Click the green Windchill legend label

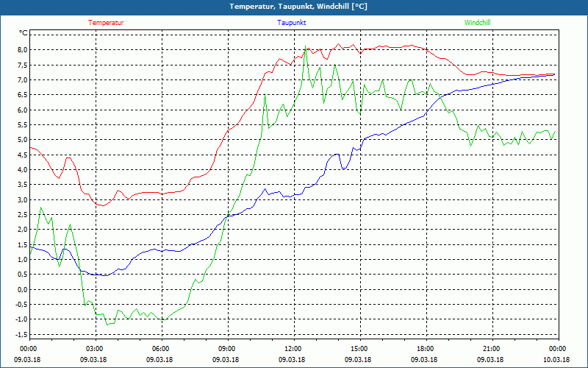tap(477, 23)
